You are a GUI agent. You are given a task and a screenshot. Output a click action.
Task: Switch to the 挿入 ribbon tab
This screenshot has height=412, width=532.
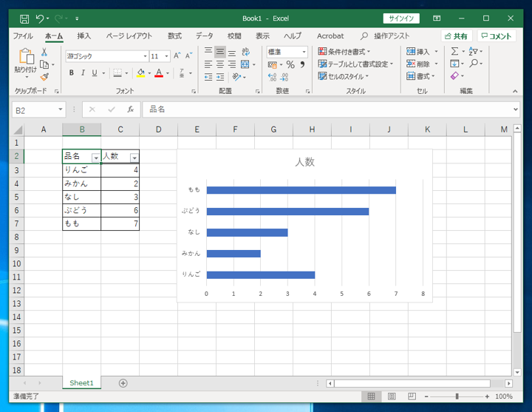tap(83, 36)
